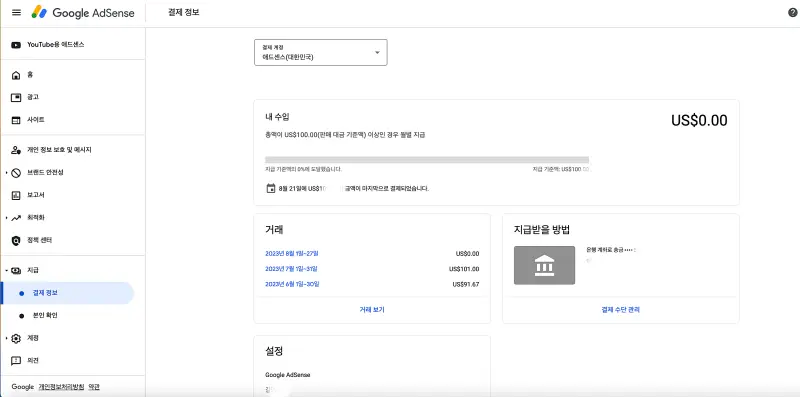The width and height of the screenshot is (800, 397).
Task: Expand the 계정 section arrow
Action: 6,338
